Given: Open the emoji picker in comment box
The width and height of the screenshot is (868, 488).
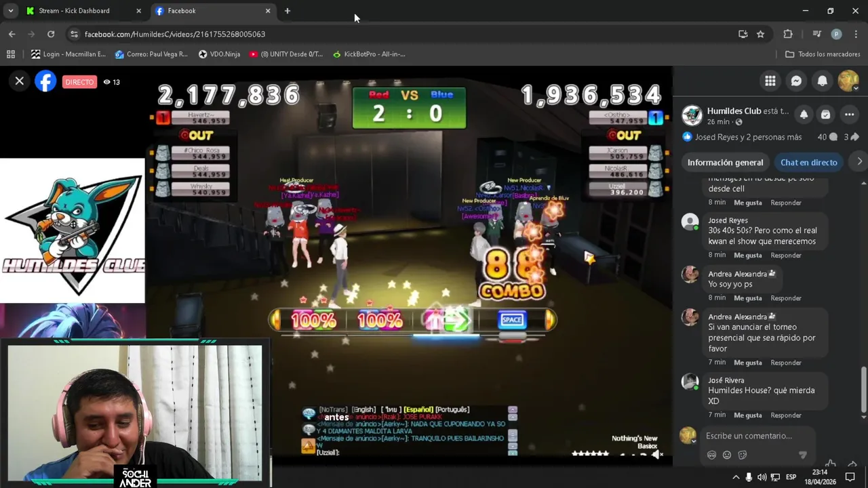Looking at the screenshot, I should tap(727, 455).
